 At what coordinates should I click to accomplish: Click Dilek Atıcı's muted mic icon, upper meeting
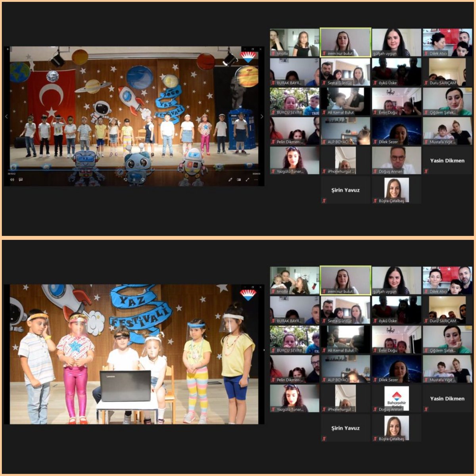pos(426,54)
